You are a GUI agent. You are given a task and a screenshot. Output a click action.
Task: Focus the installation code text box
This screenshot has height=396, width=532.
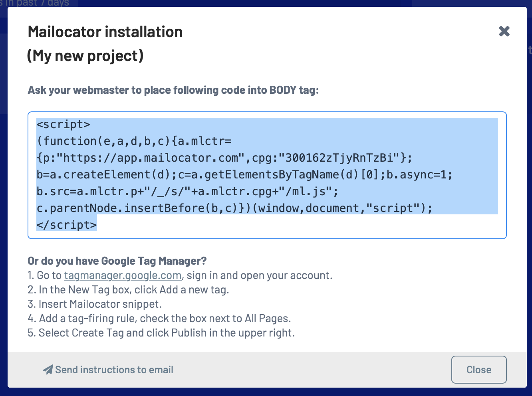(x=267, y=175)
